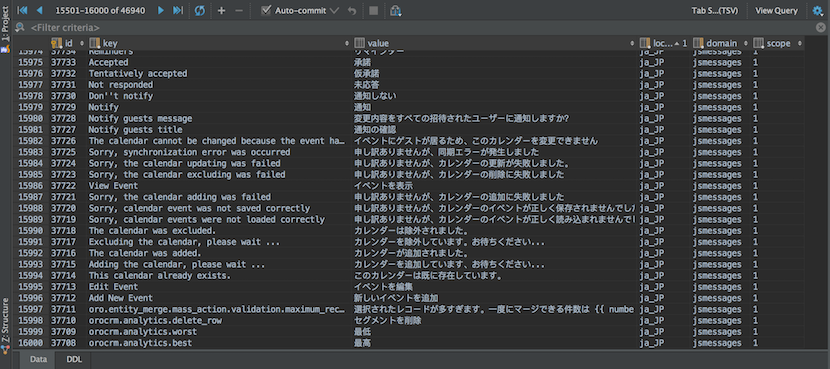Toggle the Auto-commit checkbox
Image resolution: width=830 pixels, height=369 pixels.
pyautogui.click(x=266, y=10)
